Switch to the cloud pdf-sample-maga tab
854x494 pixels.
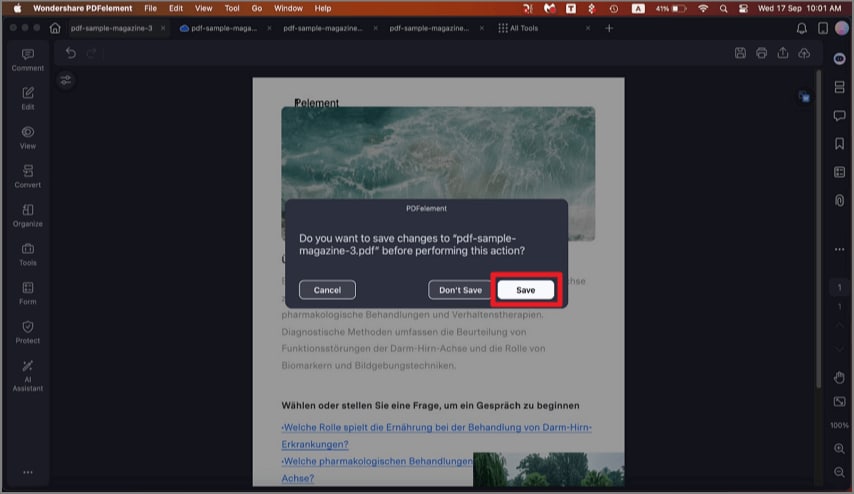(218, 28)
